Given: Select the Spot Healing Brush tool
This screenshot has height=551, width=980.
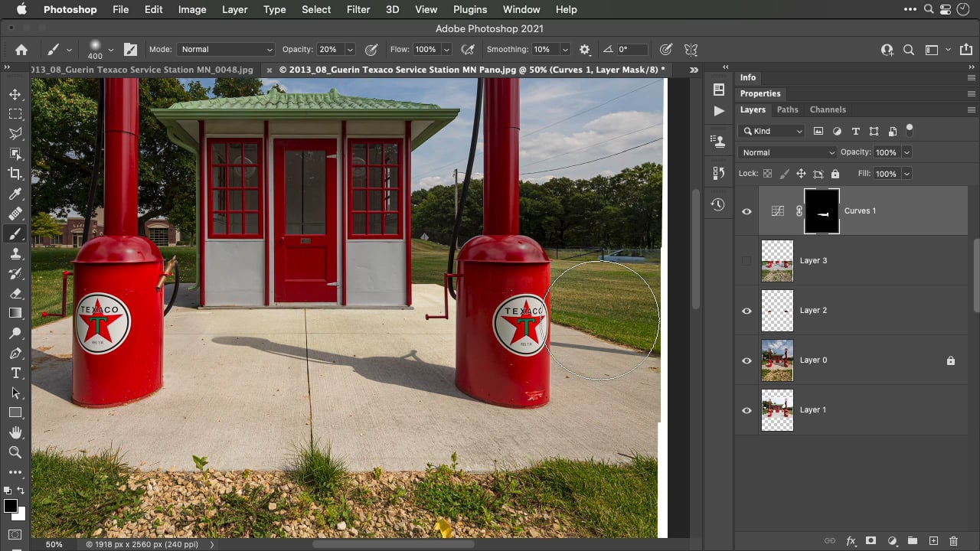Looking at the screenshot, I should [x=15, y=214].
